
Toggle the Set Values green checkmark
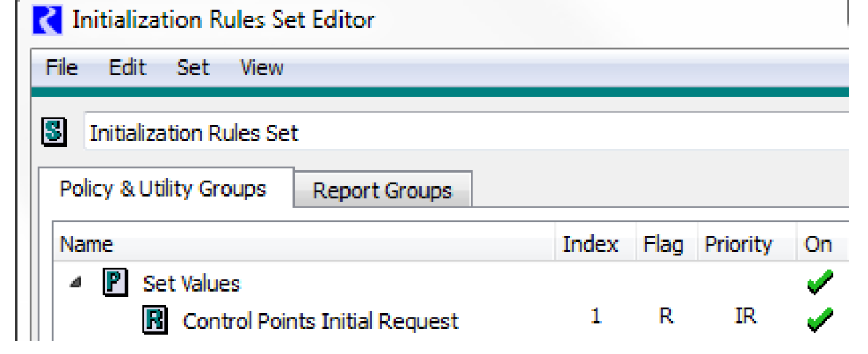[819, 282]
